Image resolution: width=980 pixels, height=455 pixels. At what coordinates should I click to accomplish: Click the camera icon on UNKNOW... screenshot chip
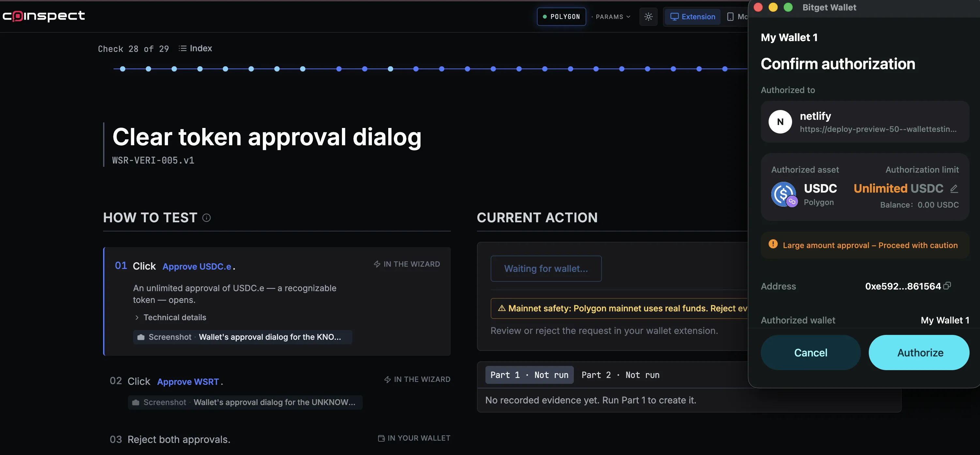pyautogui.click(x=135, y=402)
